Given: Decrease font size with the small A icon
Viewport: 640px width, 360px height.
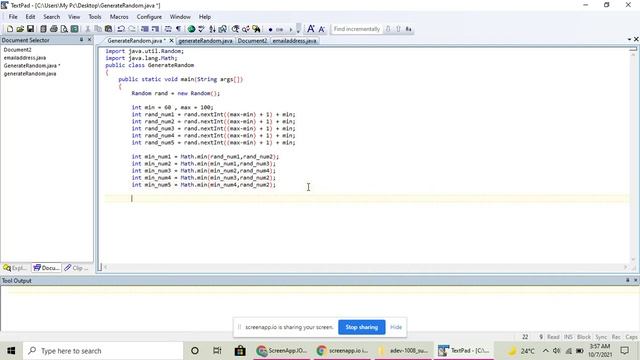Looking at the screenshot, I should pos(322,29).
